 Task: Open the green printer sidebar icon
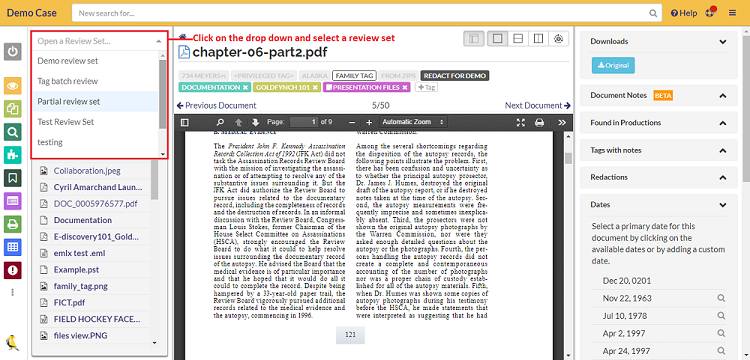13,224
